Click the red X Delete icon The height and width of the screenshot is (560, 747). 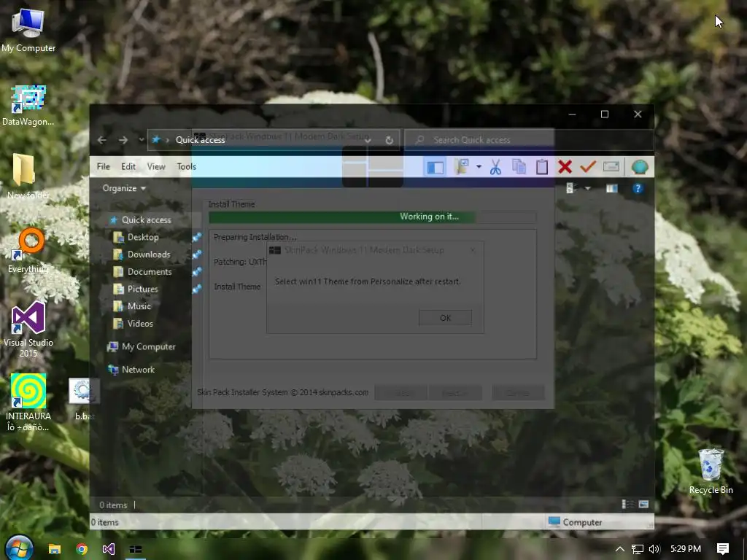(x=565, y=167)
